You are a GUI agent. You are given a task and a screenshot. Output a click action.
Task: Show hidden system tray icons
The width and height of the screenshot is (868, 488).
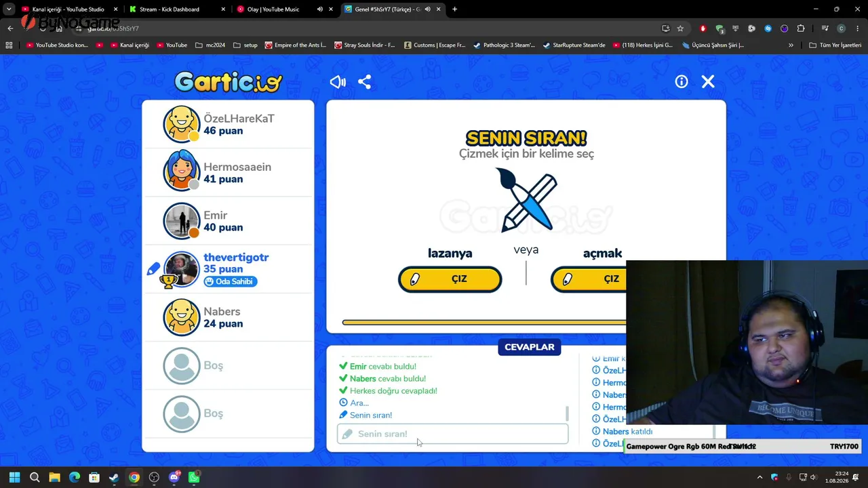coord(759,477)
